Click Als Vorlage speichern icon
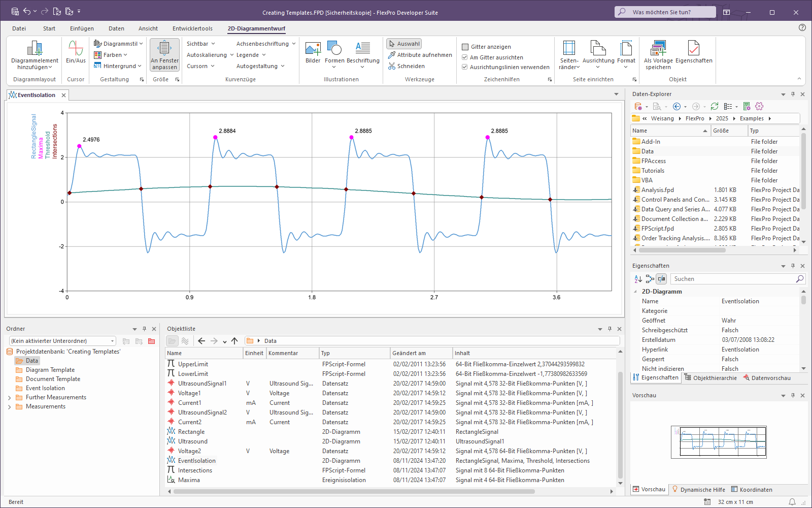Image resolution: width=812 pixels, height=508 pixels. 658,49
